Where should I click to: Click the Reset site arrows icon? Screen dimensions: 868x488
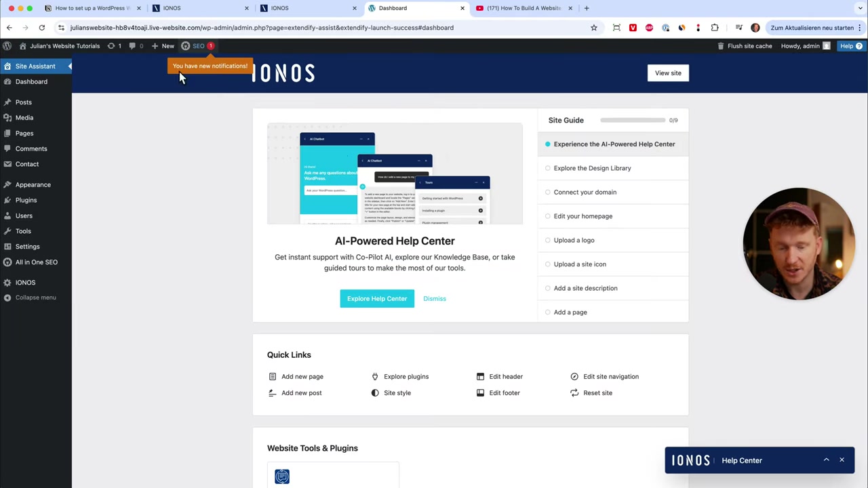click(x=574, y=392)
